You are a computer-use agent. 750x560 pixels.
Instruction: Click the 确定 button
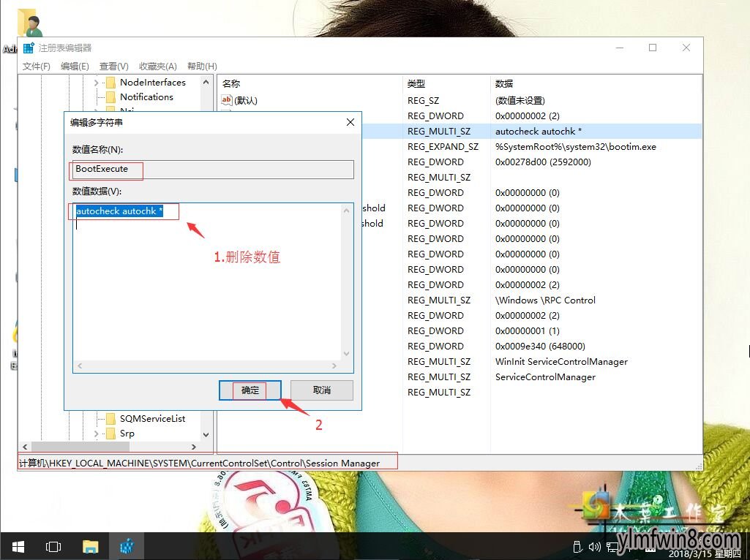point(250,390)
